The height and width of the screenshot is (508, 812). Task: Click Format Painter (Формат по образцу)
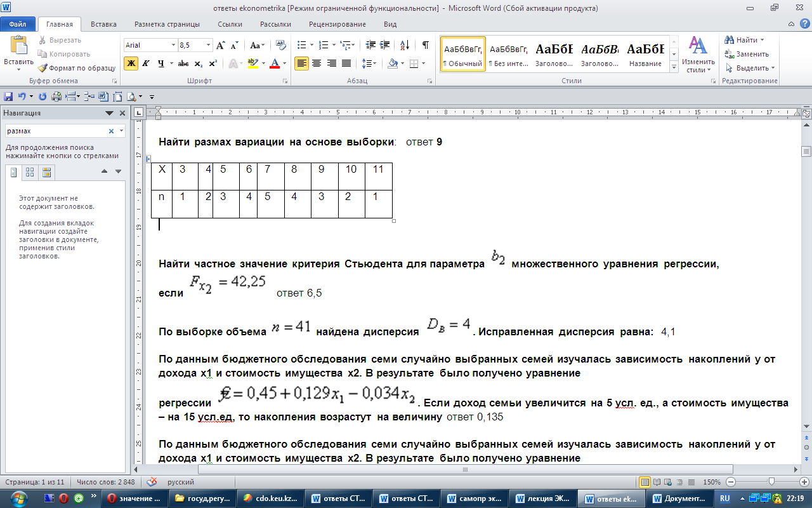[x=77, y=68]
